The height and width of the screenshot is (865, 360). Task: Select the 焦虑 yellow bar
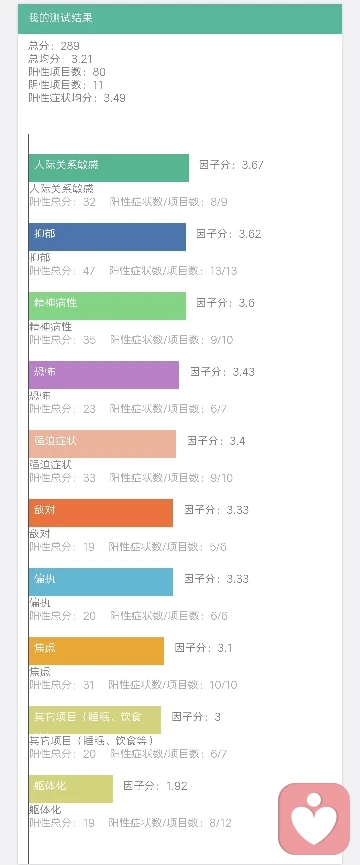96,650
